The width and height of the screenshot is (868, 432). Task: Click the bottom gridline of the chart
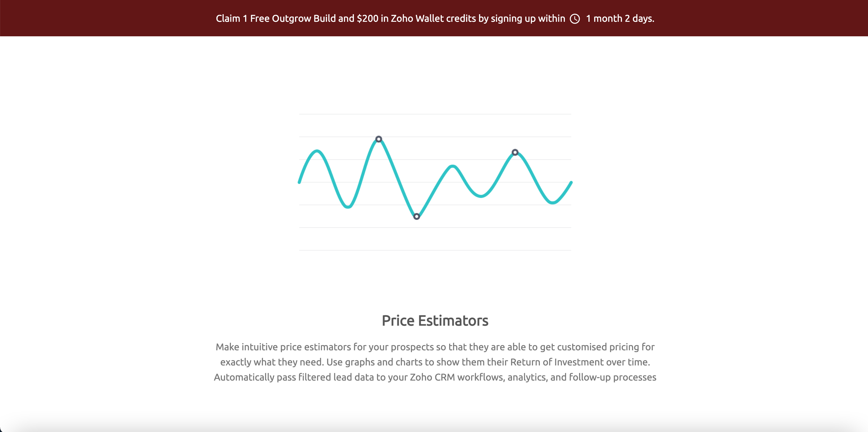click(435, 250)
